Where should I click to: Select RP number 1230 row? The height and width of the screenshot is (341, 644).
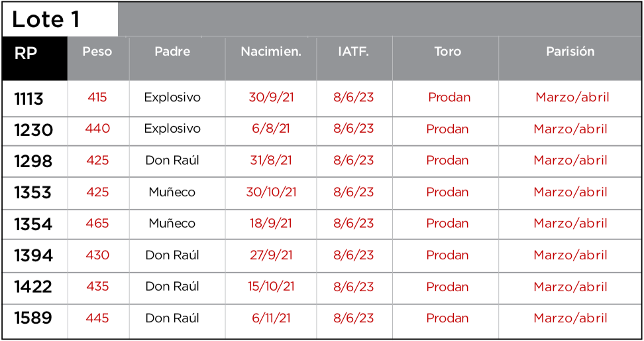pyautogui.click(x=33, y=130)
